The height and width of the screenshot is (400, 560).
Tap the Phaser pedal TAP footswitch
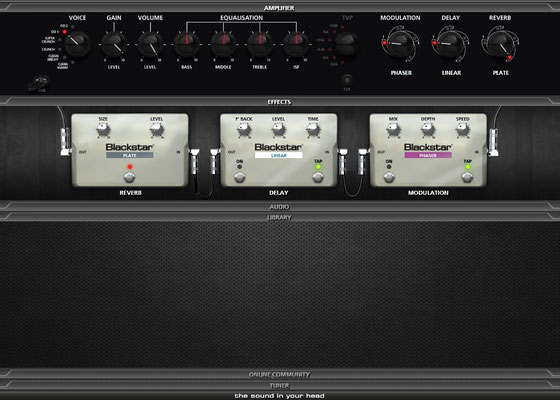pos(467,177)
